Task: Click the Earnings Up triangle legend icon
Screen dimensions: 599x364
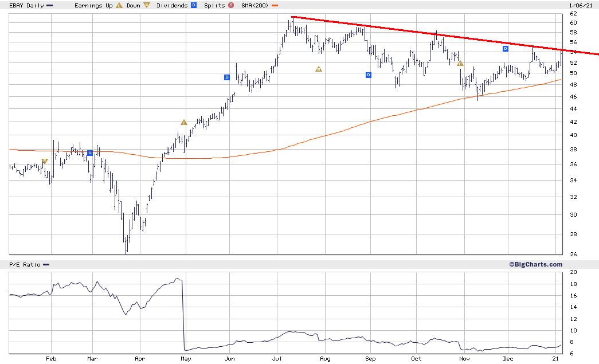Action: tap(119, 5)
